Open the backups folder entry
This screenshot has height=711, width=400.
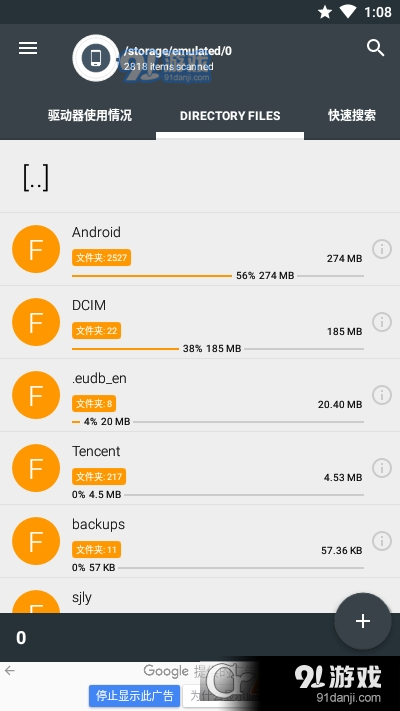point(200,541)
